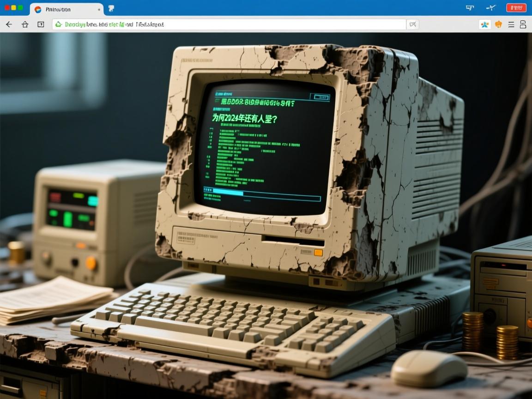Open the orange extension icon in the toolbar
The image size is (532, 399).
click(498, 24)
